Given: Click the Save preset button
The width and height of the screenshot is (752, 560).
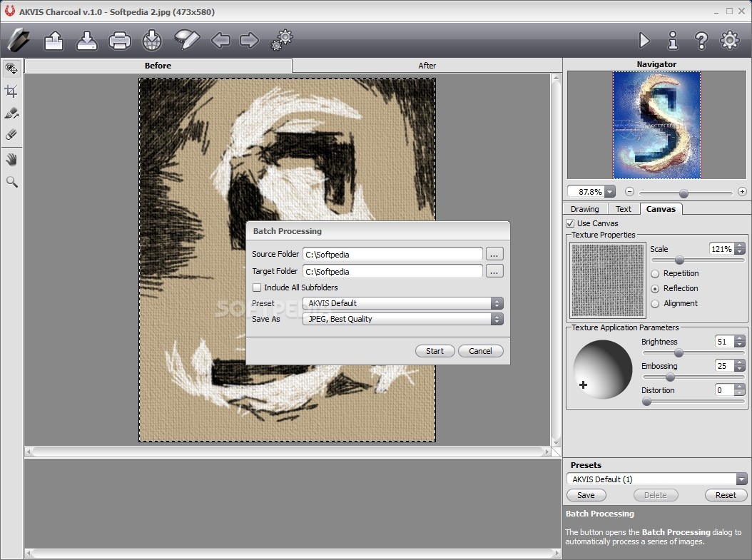Looking at the screenshot, I should pos(586,495).
